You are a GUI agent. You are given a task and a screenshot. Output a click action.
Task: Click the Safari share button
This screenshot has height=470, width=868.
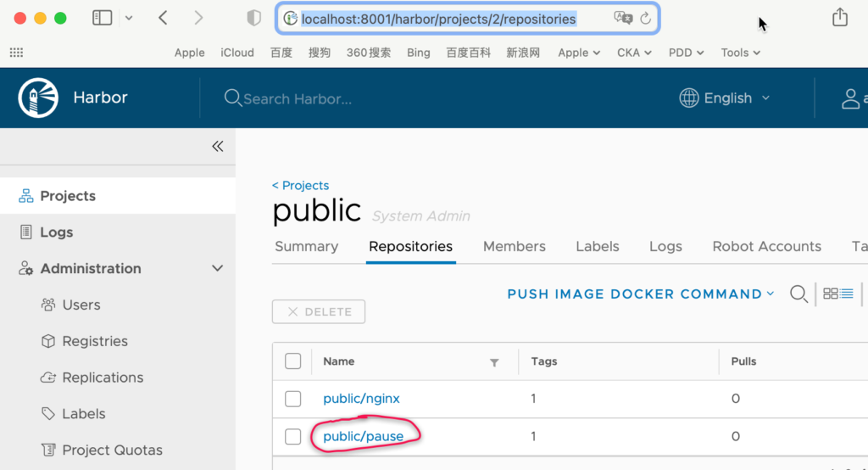(840, 17)
